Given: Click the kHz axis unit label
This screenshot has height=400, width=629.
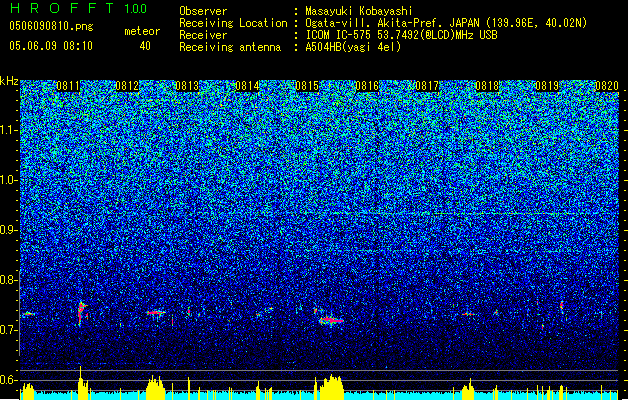Looking at the screenshot, I should (x=9, y=81).
